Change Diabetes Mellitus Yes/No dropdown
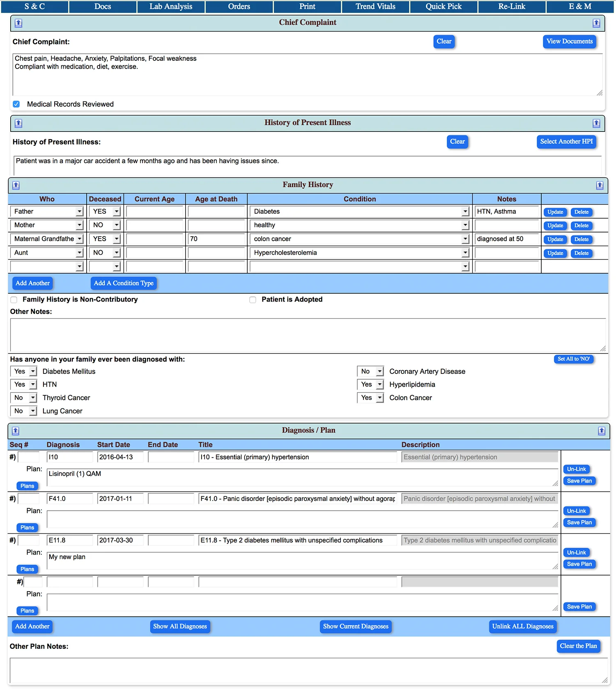Image resolution: width=616 pixels, height=689 pixels. (23, 371)
